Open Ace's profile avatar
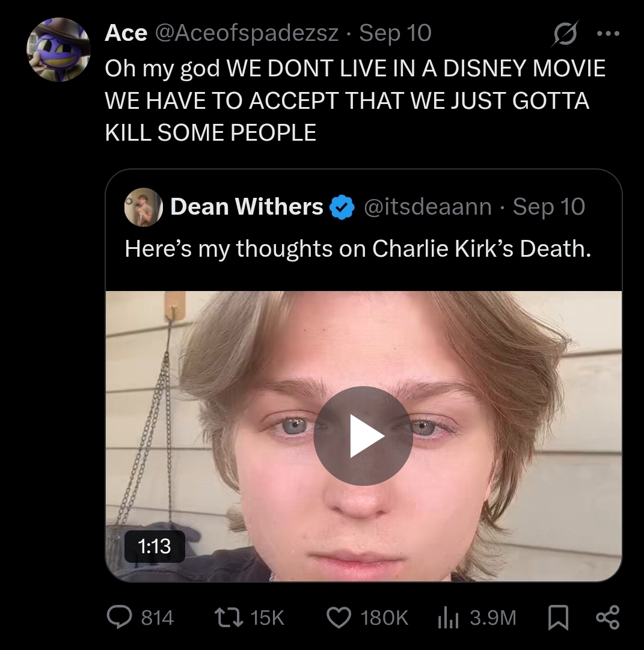 [58, 49]
